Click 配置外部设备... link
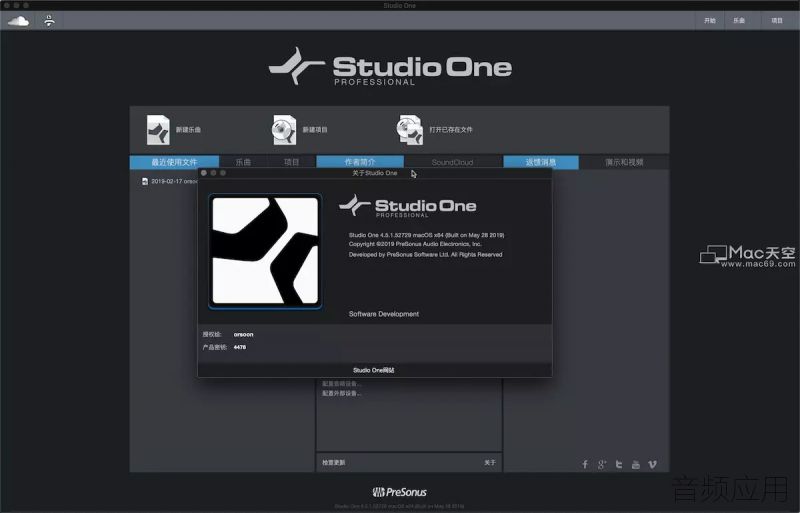 coord(341,394)
